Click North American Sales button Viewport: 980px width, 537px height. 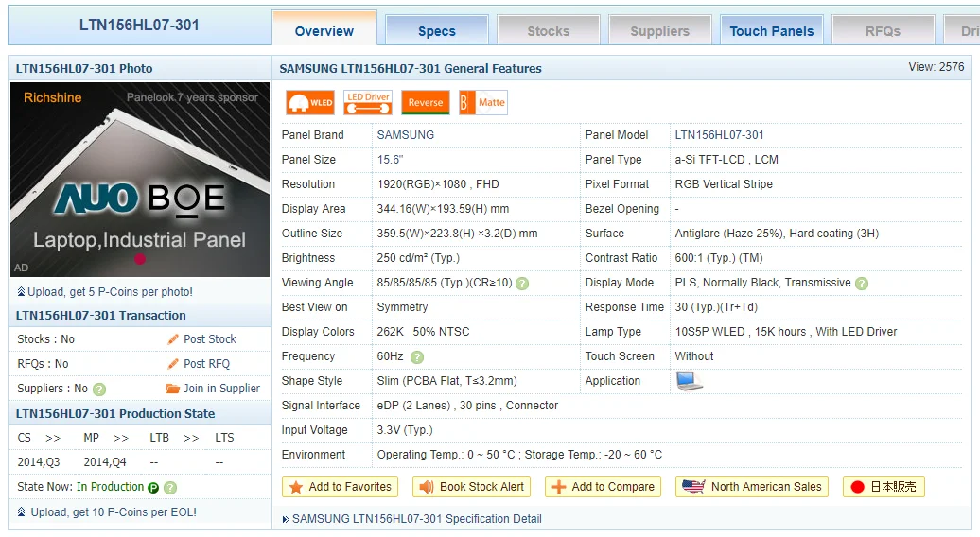(752, 487)
